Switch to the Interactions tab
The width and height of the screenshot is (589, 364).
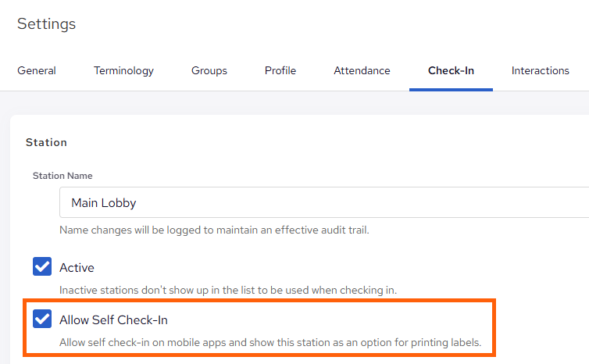(x=540, y=70)
